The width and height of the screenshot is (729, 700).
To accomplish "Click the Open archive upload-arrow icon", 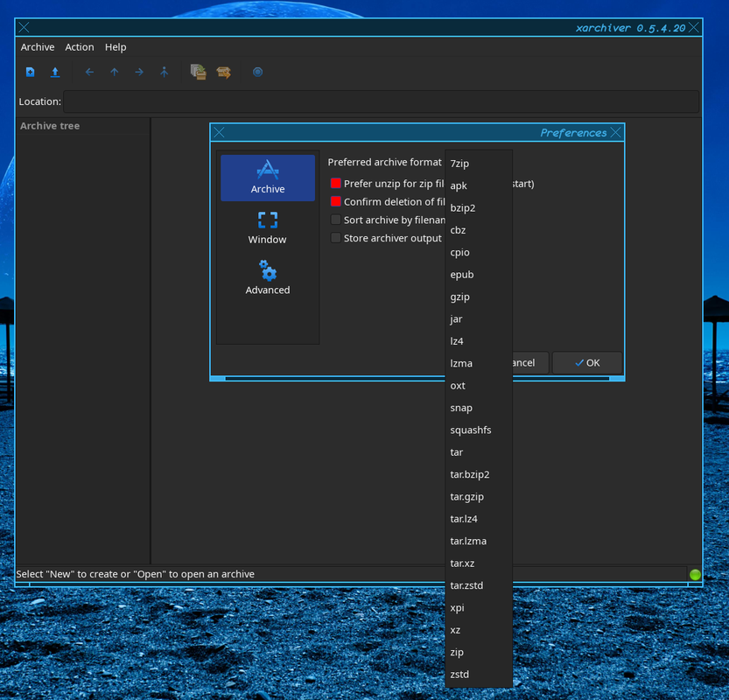I will click(55, 72).
